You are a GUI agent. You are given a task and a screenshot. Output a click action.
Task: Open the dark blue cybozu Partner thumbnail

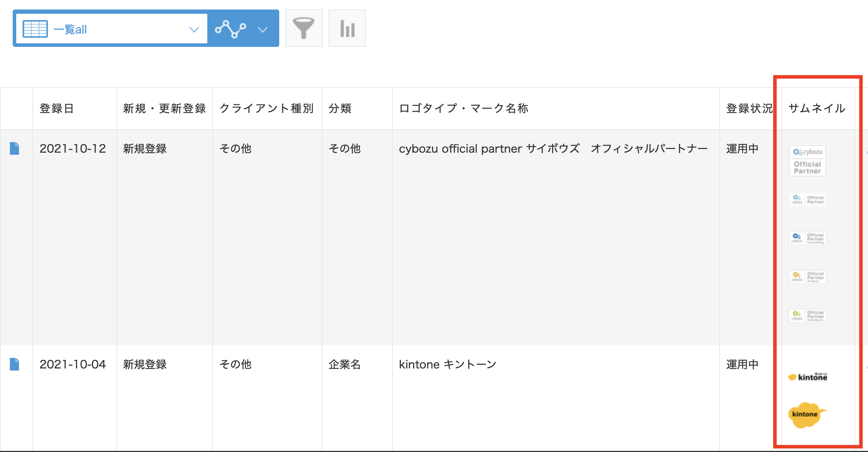pyautogui.click(x=807, y=238)
